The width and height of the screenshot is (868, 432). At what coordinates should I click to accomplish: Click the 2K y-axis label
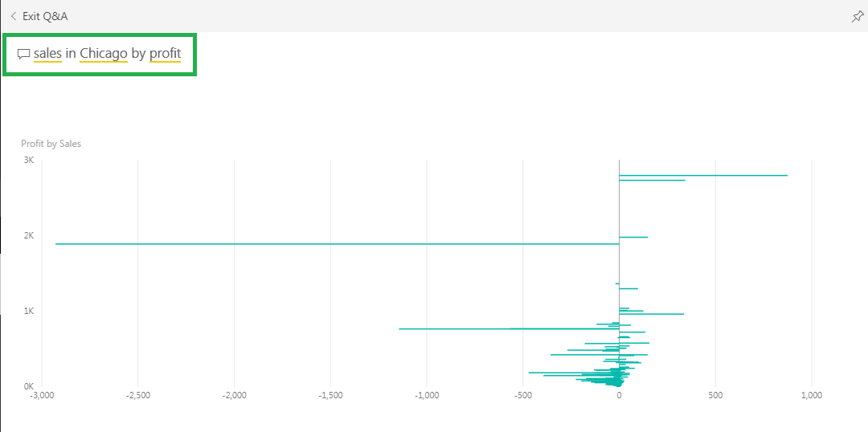pyautogui.click(x=29, y=235)
